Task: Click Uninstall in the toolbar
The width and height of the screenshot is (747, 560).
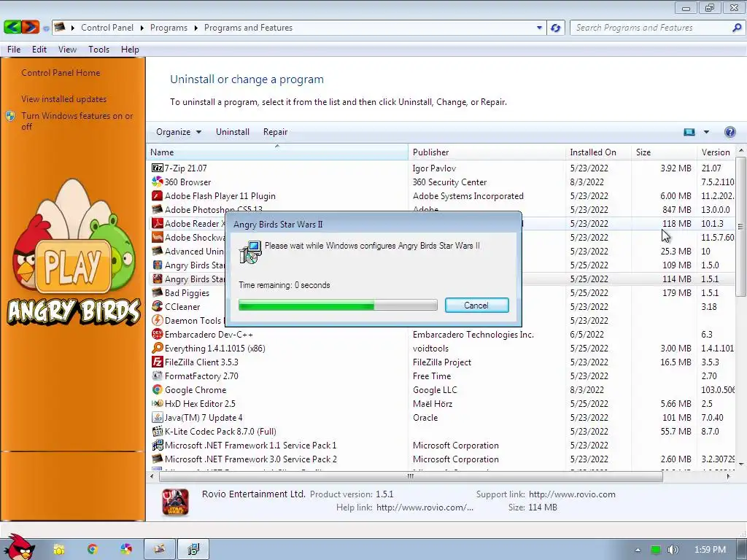Action: pos(233,132)
